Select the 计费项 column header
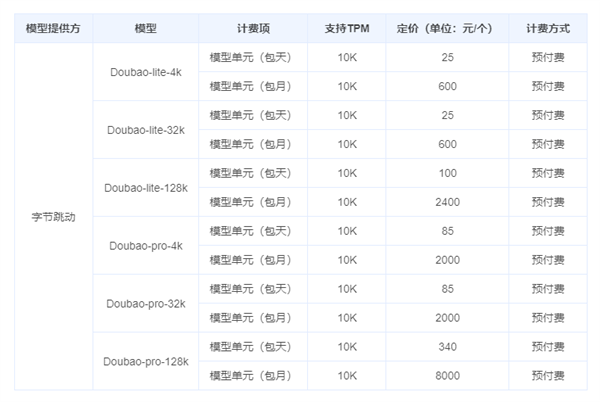 252,28
